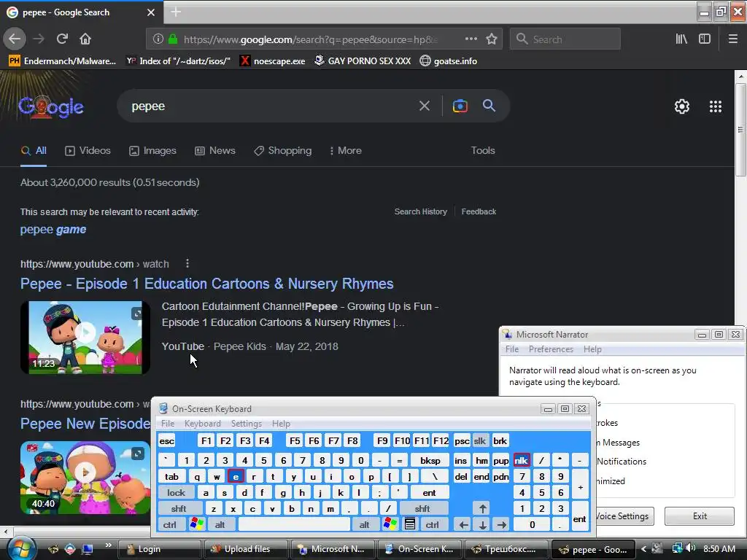
Task: Open Keyboard menu in On-Screen Keyboard
Action: 203,424
